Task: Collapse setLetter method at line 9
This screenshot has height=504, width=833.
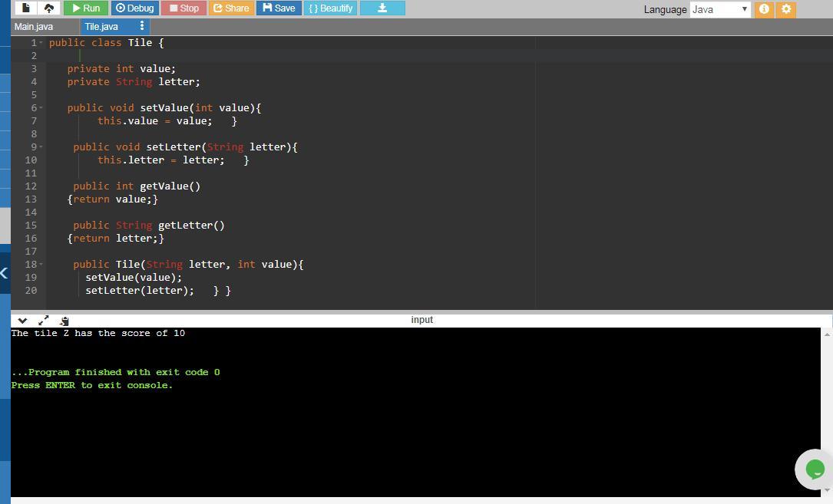Action: (41, 147)
